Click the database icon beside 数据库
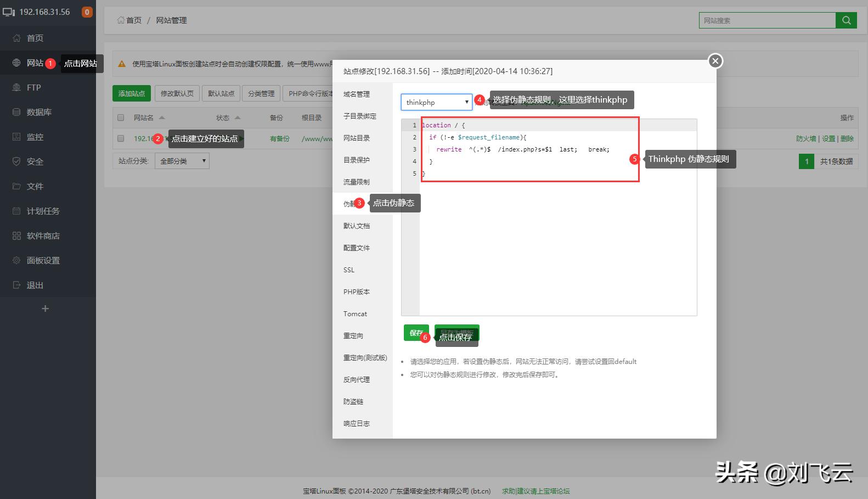Screen dimensions: 868x499 point(16,112)
